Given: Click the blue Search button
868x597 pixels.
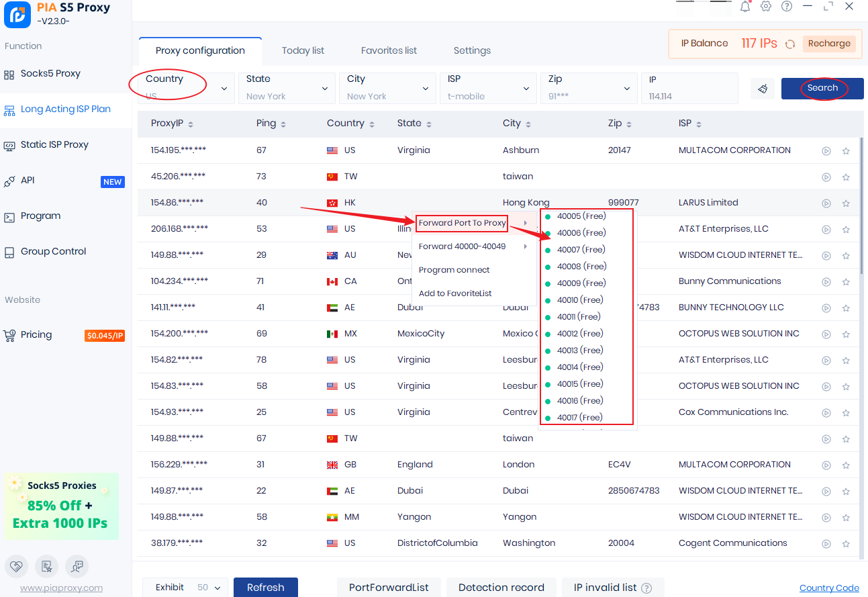Looking at the screenshot, I should [x=822, y=89].
